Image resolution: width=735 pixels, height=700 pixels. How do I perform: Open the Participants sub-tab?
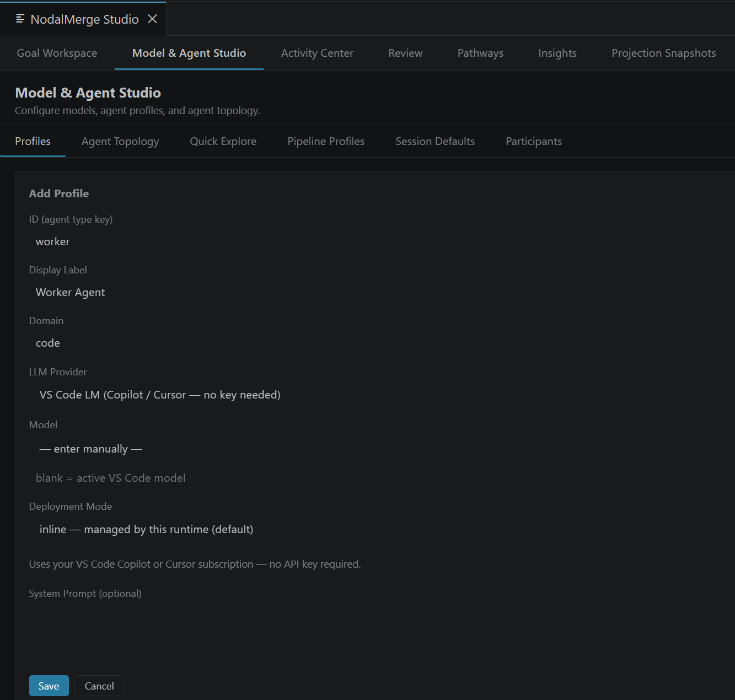(x=534, y=141)
